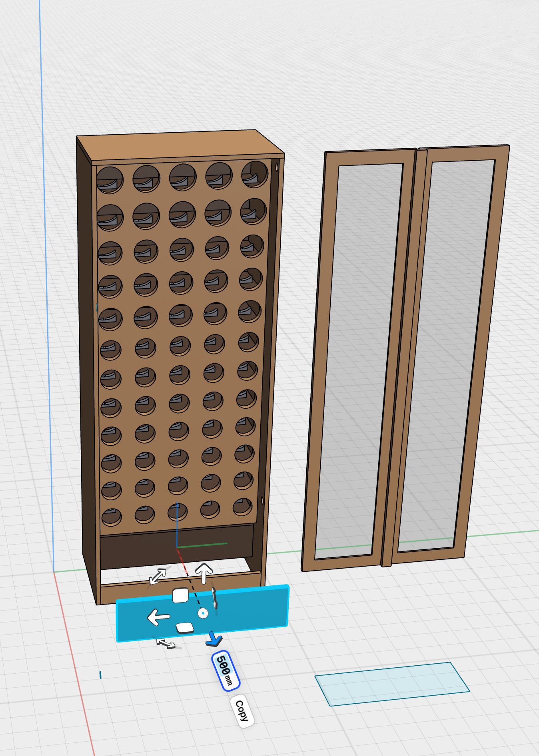Select the cabinet's top panel
The image size is (539, 756).
[180, 146]
